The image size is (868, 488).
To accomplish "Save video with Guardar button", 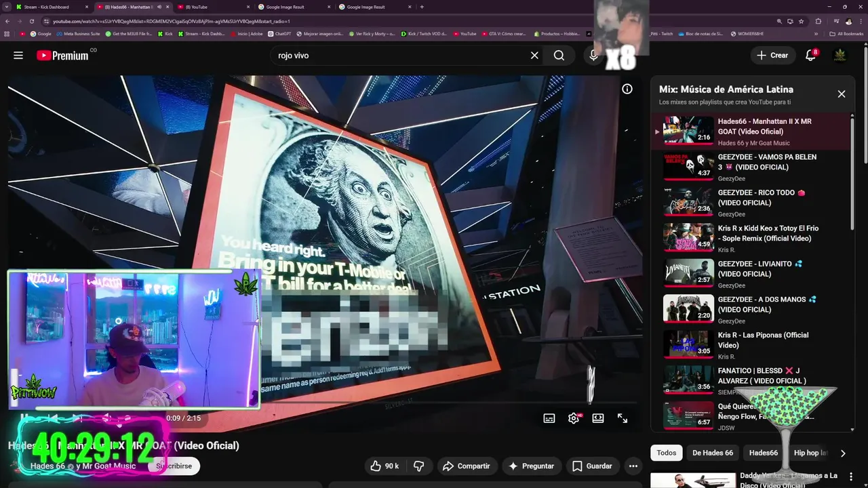I will point(592,466).
